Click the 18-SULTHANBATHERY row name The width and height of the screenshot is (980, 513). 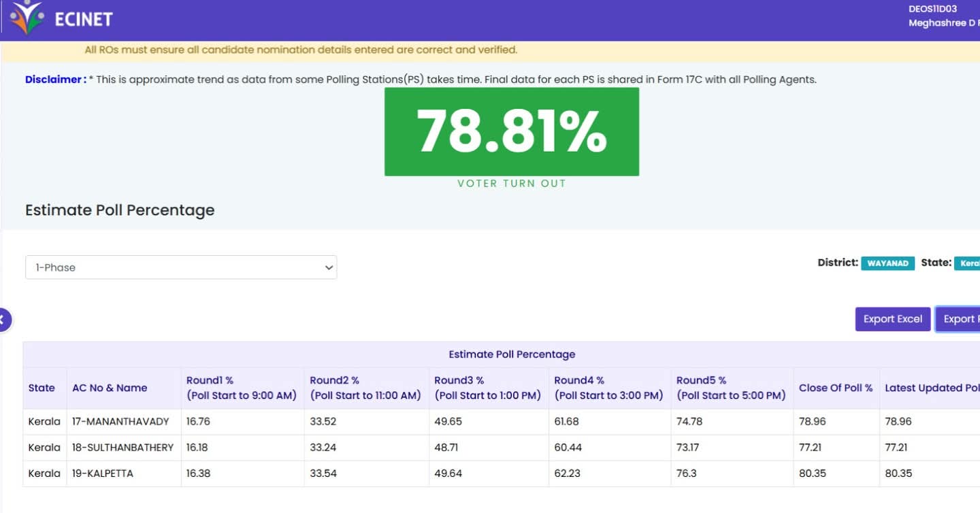click(x=122, y=447)
